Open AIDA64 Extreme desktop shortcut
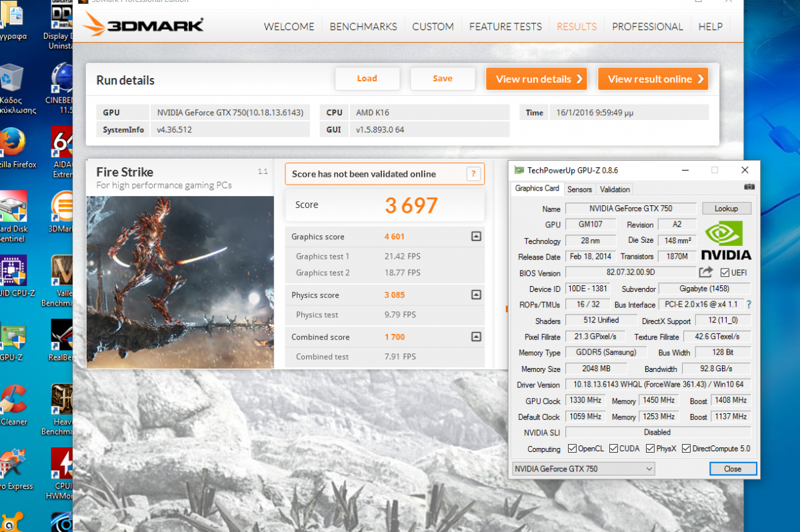800x532 pixels. pyautogui.click(x=61, y=152)
